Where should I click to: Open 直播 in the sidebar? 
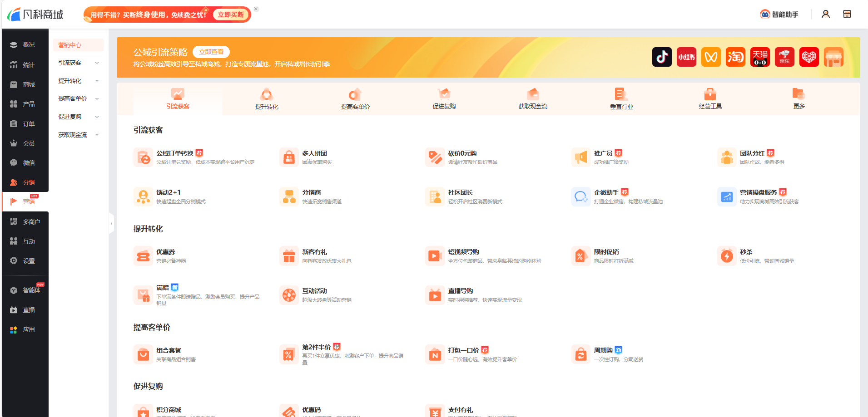click(x=25, y=310)
